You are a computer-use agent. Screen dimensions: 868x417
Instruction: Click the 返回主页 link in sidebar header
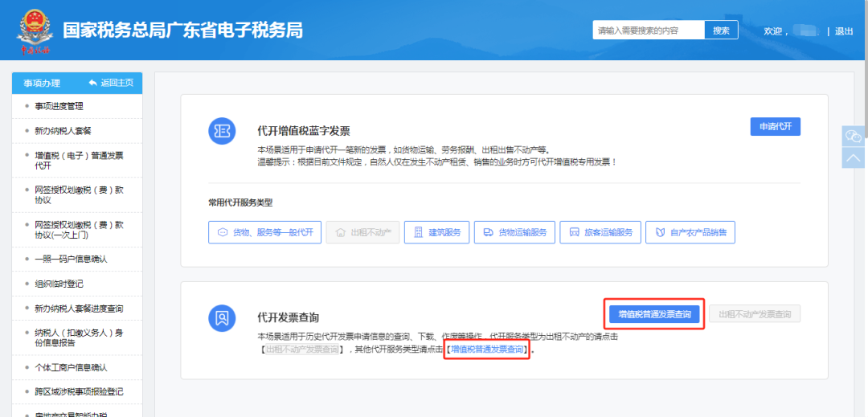(111, 83)
